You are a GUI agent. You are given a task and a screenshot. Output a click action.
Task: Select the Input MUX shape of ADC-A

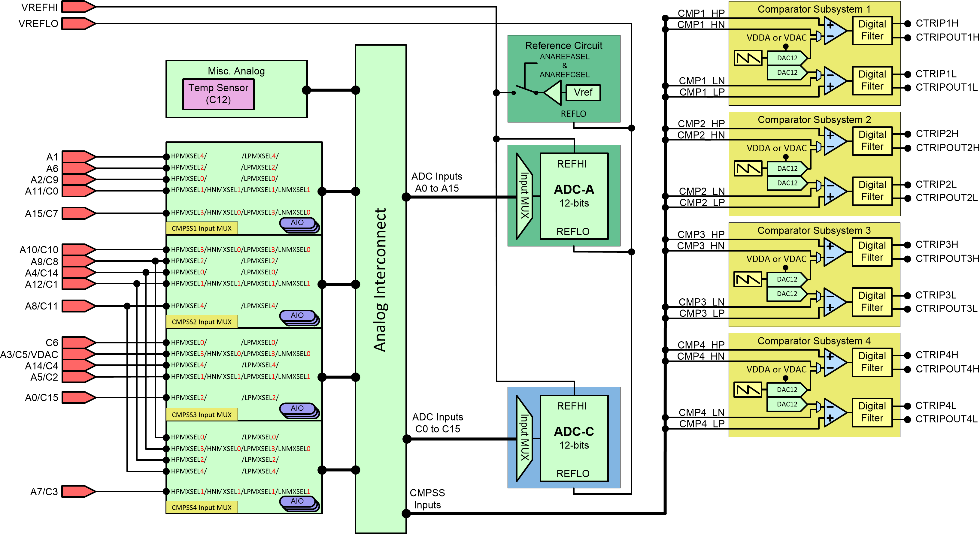click(524, 196)
